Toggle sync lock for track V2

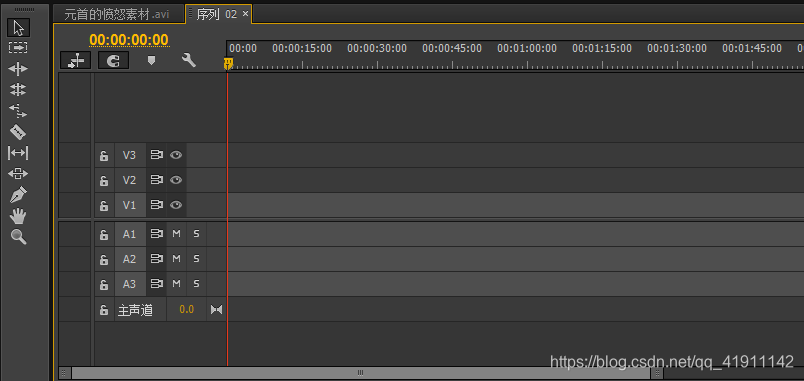point(156,180)
